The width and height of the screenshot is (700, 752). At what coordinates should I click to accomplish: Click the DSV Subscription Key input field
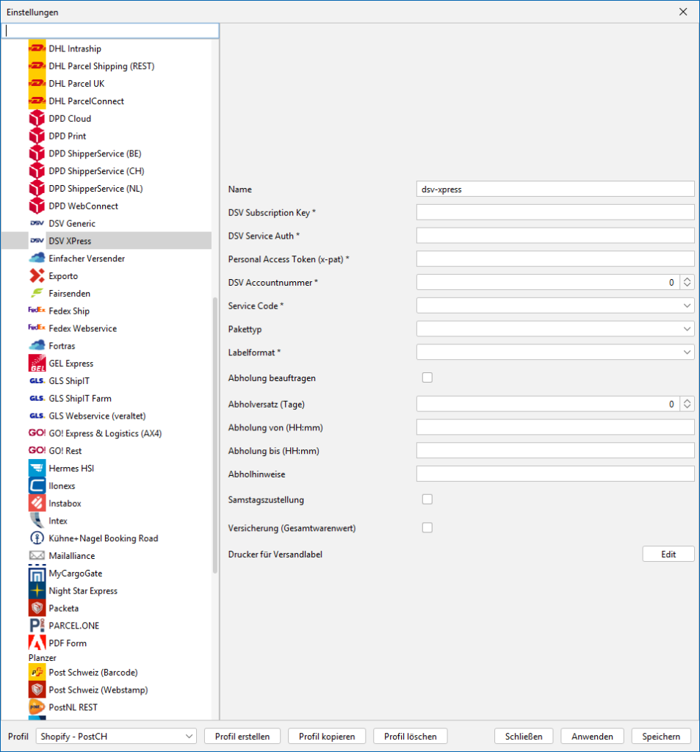pos(555,212)
